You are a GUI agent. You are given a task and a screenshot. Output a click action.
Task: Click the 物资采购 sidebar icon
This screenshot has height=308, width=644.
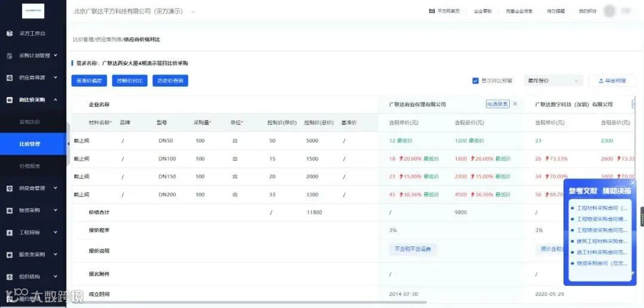[x=10, y=211]
